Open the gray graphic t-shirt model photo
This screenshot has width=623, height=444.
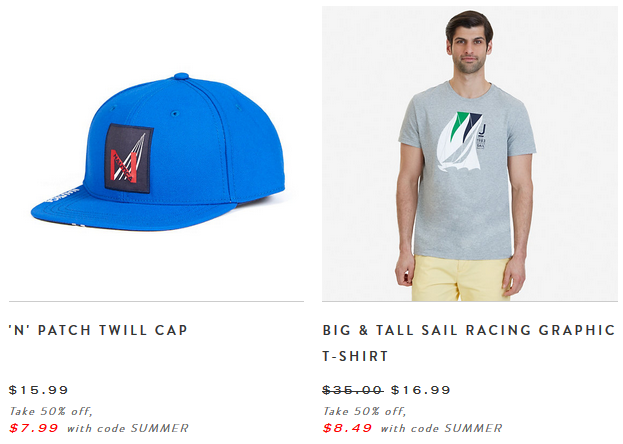[x=470, y=153]
